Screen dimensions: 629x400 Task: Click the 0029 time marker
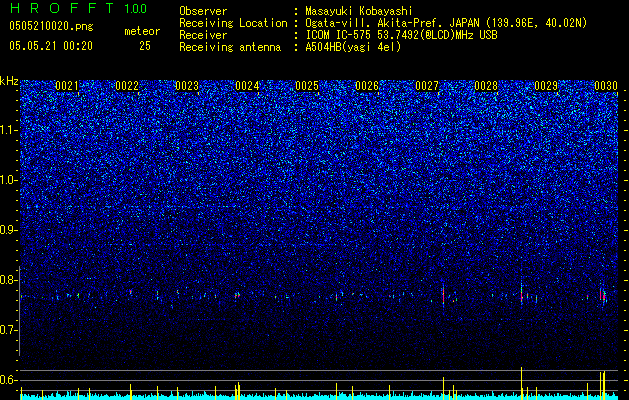(x=546, y=86)
